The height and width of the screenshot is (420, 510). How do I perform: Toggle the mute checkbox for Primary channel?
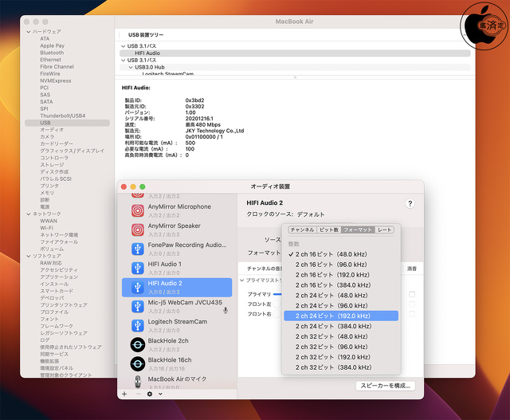point(412,294)
